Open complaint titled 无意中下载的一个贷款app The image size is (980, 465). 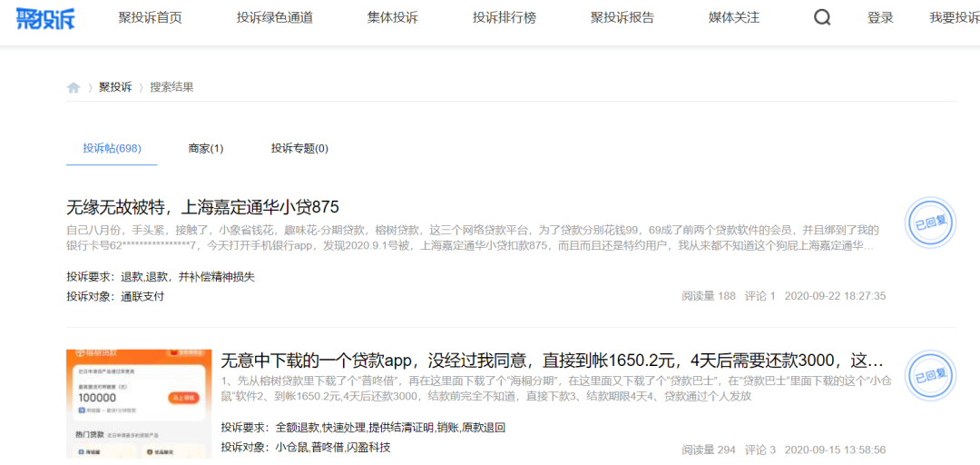coord(552,360)
